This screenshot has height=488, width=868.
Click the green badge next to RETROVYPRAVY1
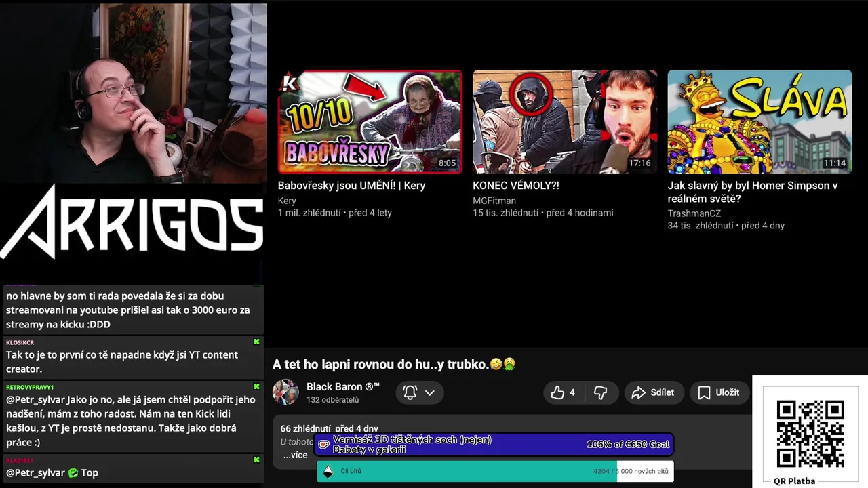tap(256, 386)
